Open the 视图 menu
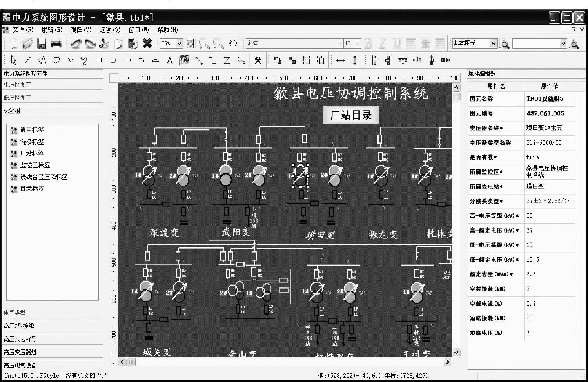This screenshot has height=382, width=588. (x=81, y=30)
